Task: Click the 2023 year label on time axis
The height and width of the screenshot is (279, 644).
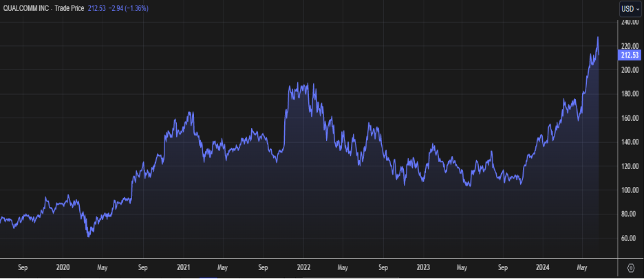Action: (423, 267)
